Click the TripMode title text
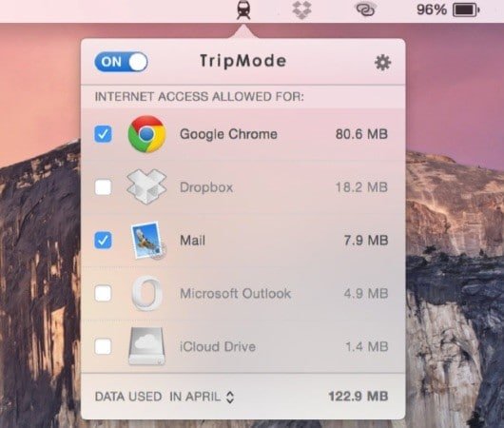The width and height of the screenshot is (504, 428). point(243,61)
